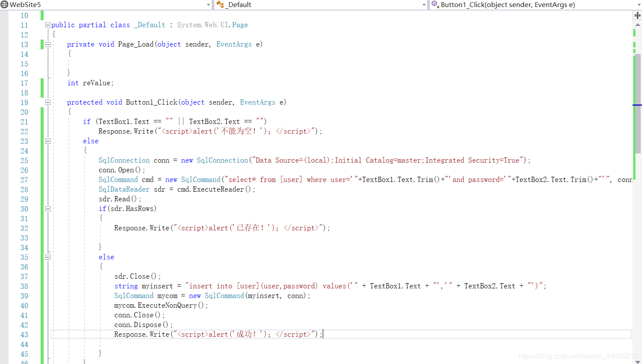This screenshot has width=642, height=364.
Task: Click on 'conn.Open();' statement
Action: tap(121, 170)
